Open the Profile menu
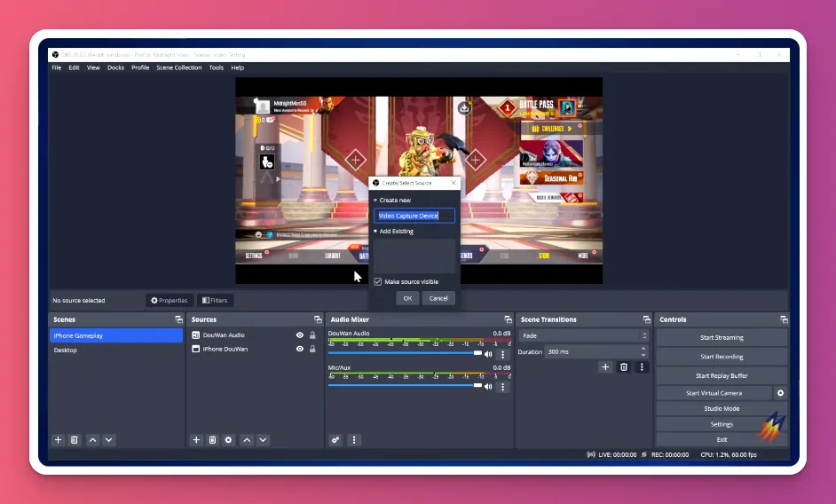This screenshot has width=836, height=504. pyautogui.click(x=140, y=67)
